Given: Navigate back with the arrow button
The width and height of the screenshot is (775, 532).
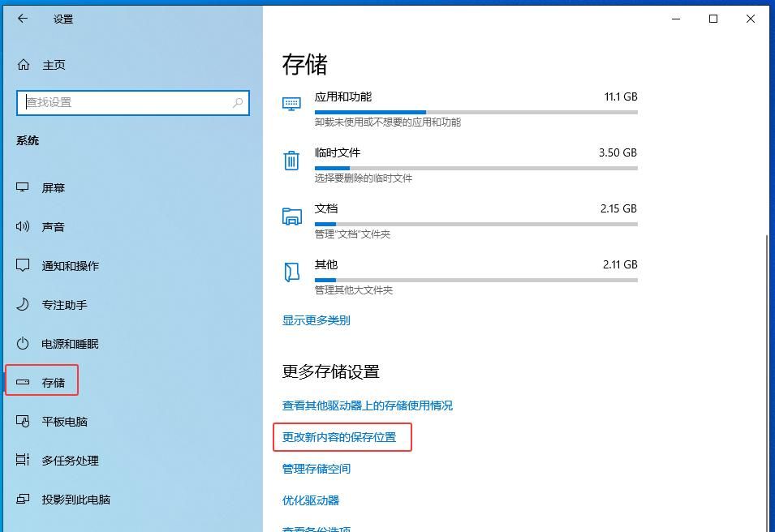Looking at the screenshot, I should click(x=22, y=19).
